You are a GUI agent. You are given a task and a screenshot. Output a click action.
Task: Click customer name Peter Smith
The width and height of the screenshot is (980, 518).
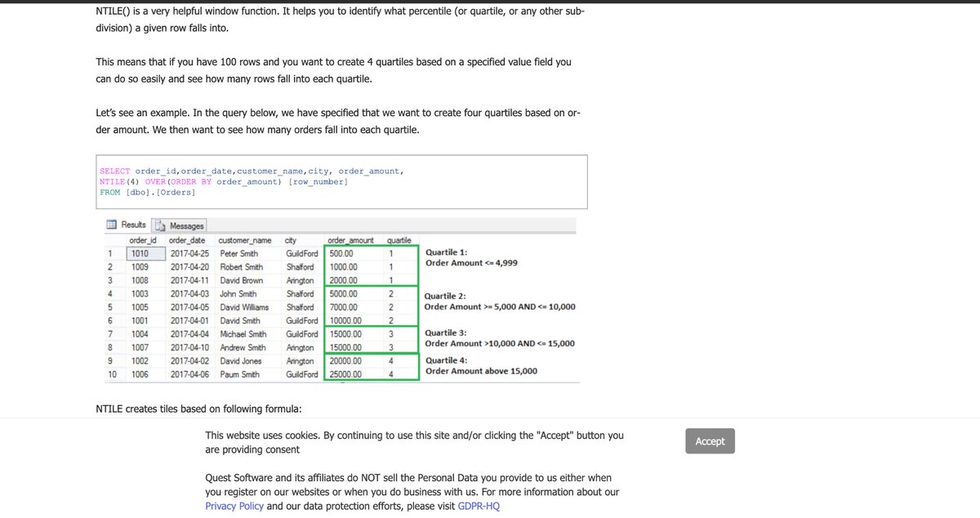(x=238, y=254)
